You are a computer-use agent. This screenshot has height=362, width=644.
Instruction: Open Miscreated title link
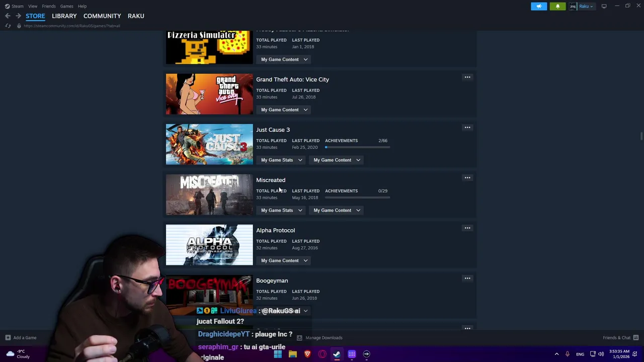point(271,180)
